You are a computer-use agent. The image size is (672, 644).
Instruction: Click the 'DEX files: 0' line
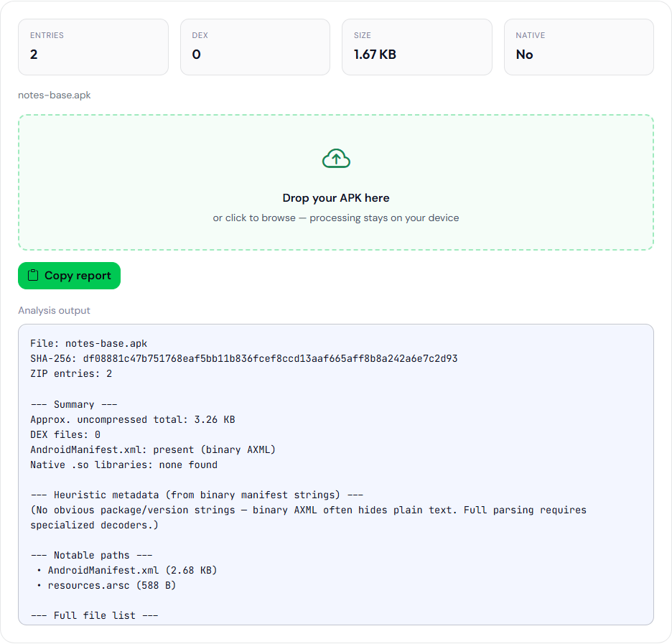[x=65, y=434]
